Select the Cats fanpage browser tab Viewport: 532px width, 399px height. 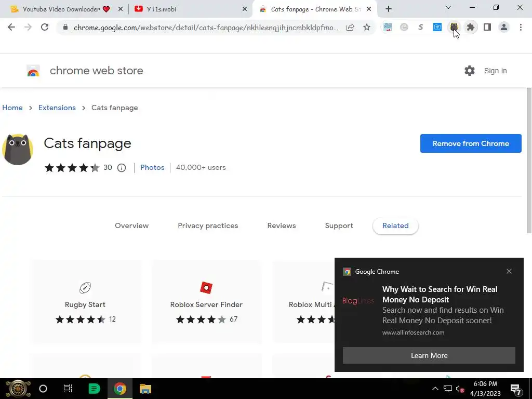click(x=315, y=9)
